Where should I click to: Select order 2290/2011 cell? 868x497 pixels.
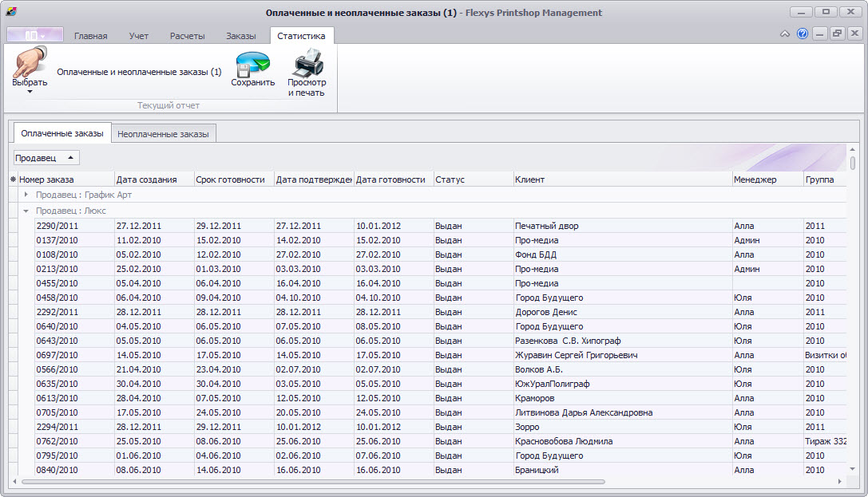tap(74, 226)
